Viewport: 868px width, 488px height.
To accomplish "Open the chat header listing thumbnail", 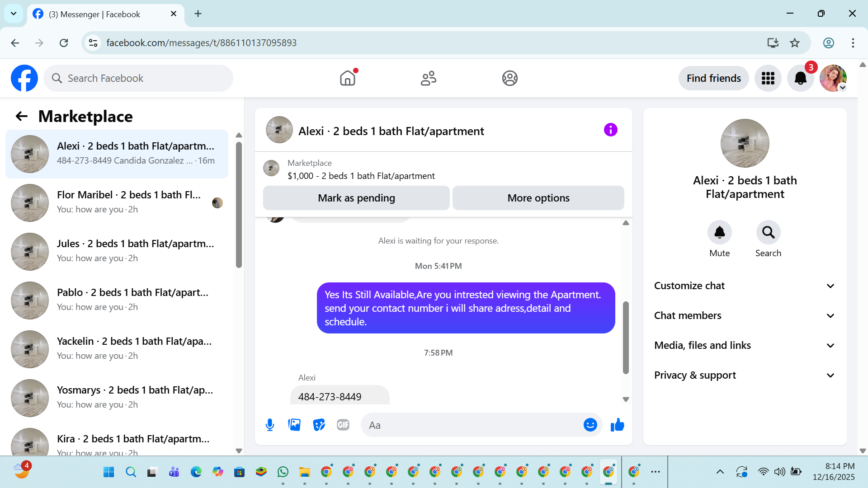I will [x=279, y=130].
